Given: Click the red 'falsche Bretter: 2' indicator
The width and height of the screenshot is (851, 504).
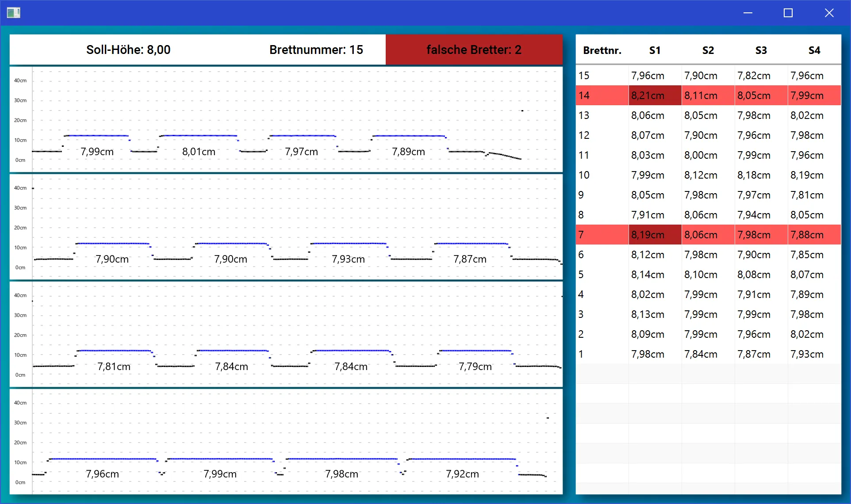Looking at the screenshot, I should tap(474, 50).
